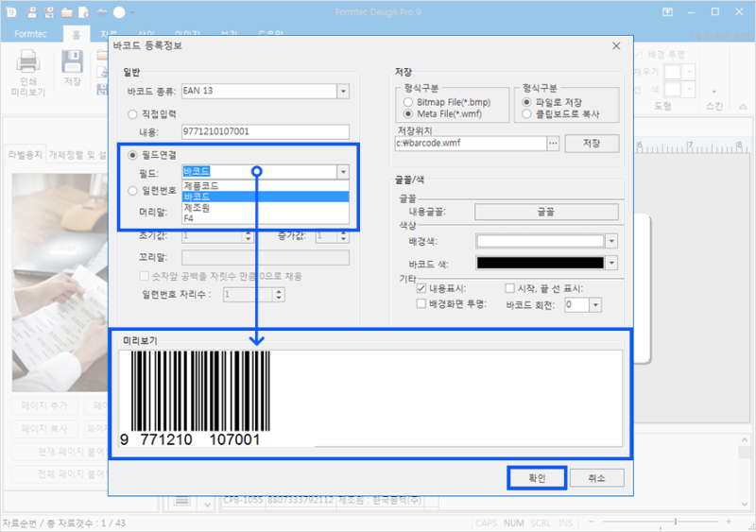Screen dimensions: 756x532
Task: Choose 제조원 from the field list
Action: click(x=266, y=208)
